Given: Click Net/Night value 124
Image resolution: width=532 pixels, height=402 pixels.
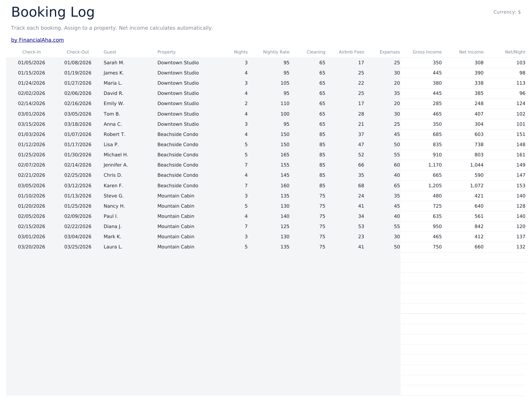Looking at the screenshot, I should [x=521, y=104].
